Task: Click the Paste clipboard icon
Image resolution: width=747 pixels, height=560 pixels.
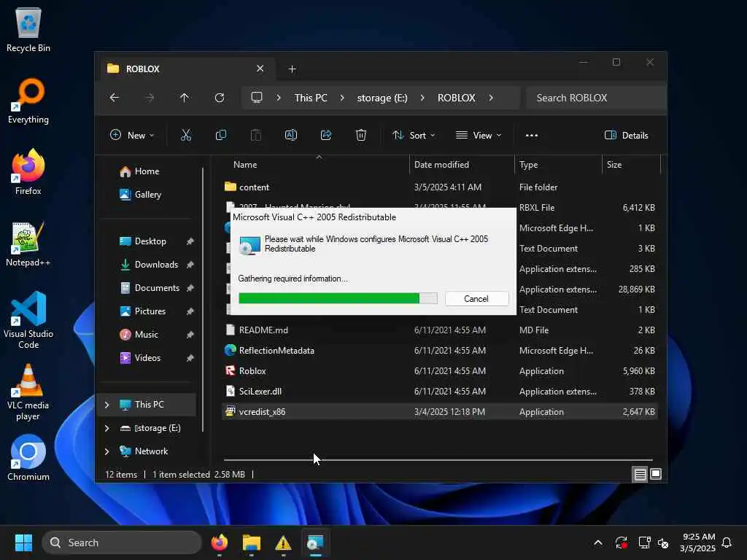Action: click(256, 135)
